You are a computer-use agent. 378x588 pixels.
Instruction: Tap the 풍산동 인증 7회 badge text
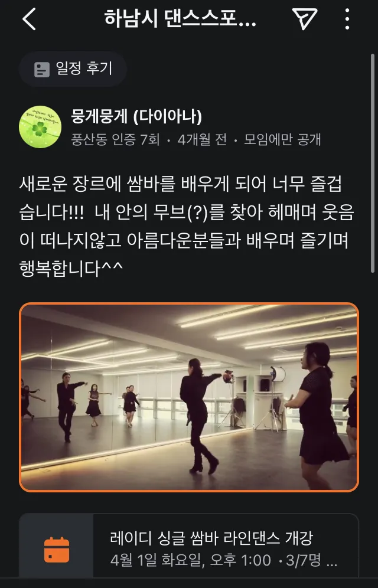tap(116, 140)
